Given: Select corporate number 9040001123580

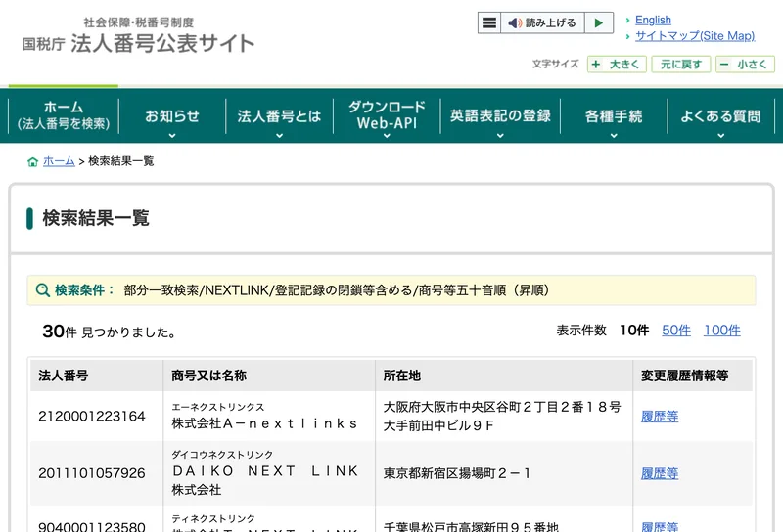Looking at the screenshot, I should (92, 526).
